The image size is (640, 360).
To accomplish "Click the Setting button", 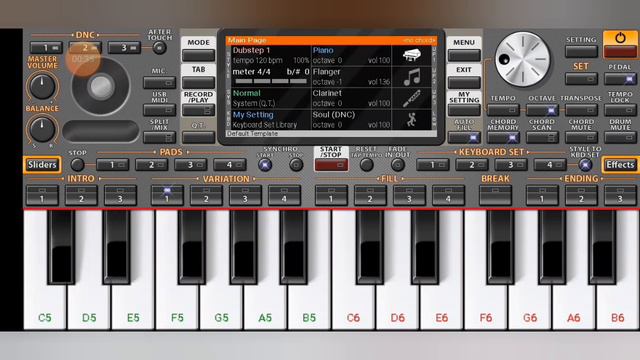I will [x=581, y=51].
